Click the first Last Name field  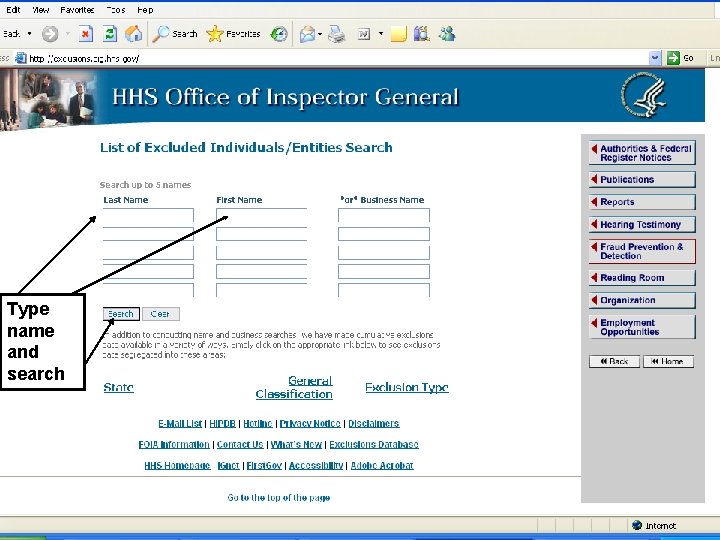click(148, 215)
